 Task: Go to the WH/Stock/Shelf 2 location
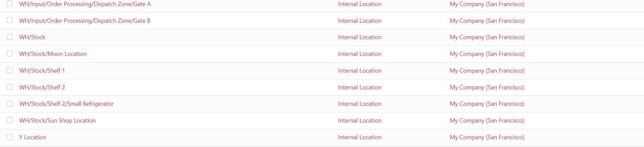click(42, 87)
